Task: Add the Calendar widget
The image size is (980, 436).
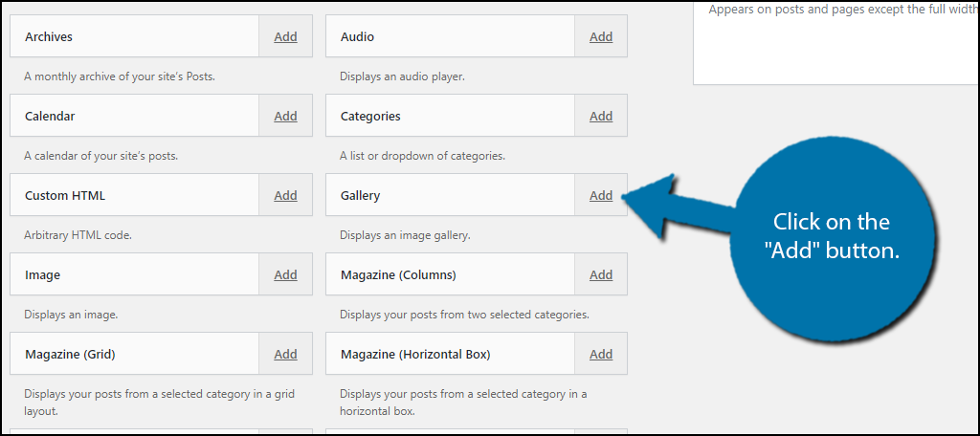Action: click(x=285, y=117)
